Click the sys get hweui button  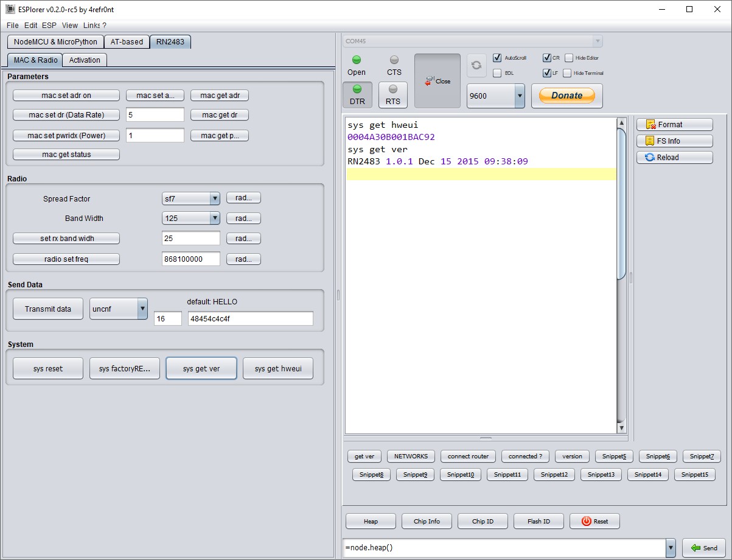click(x=278, y=368)
